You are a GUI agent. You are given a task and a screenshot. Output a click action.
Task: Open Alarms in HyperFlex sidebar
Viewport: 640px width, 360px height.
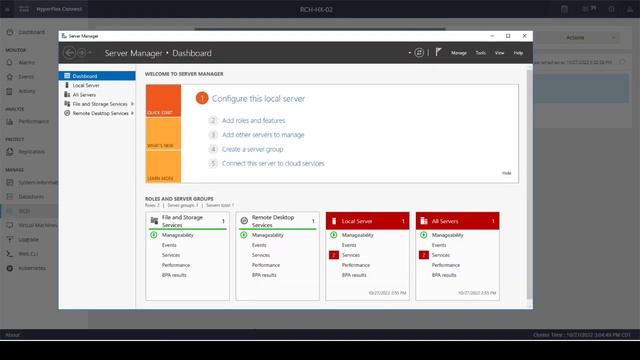pos(26,63)
